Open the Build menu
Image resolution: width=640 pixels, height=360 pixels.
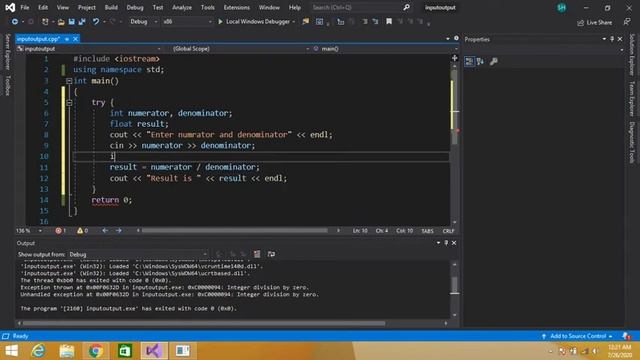point(111,7)
